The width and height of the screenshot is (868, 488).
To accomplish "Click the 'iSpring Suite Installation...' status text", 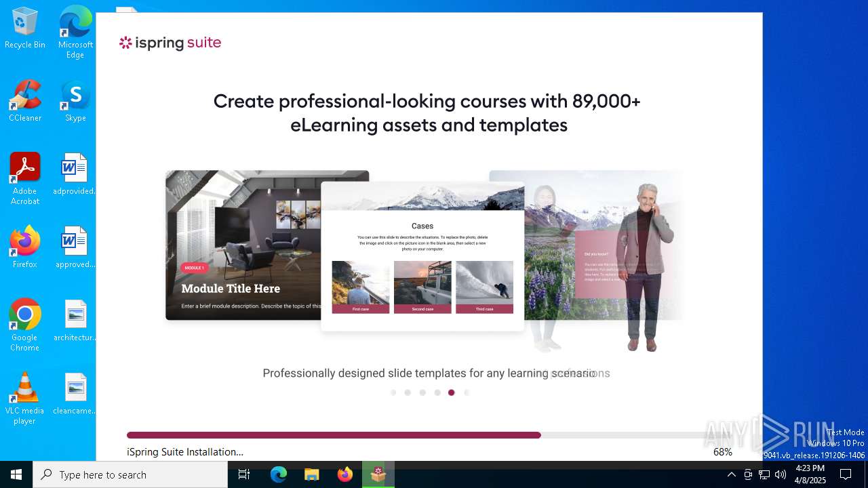I will pos(185,452).
